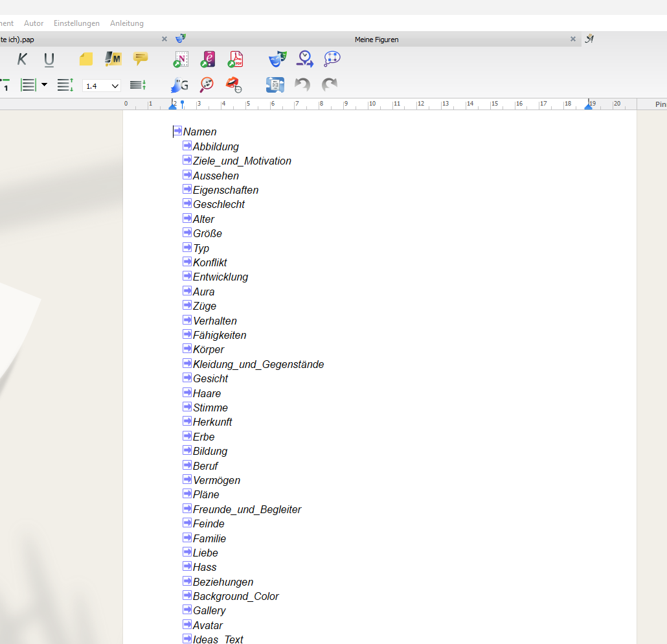
Task: Open the theater masks character database
Action: [277, 60]
